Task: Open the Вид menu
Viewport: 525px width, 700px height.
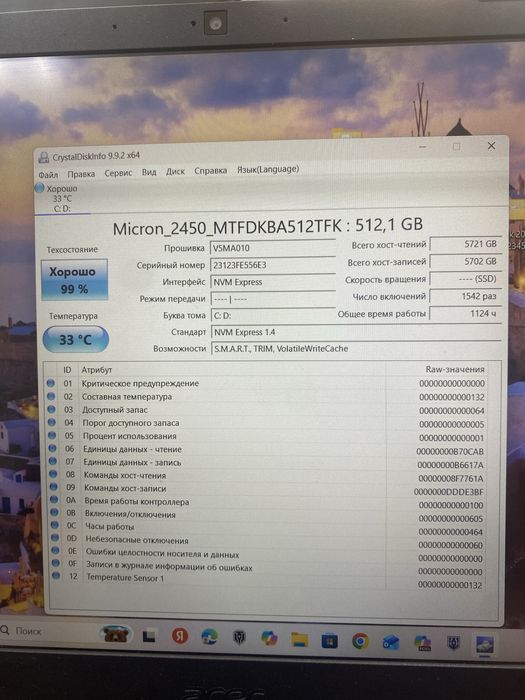Action: (x=149, y=172)
